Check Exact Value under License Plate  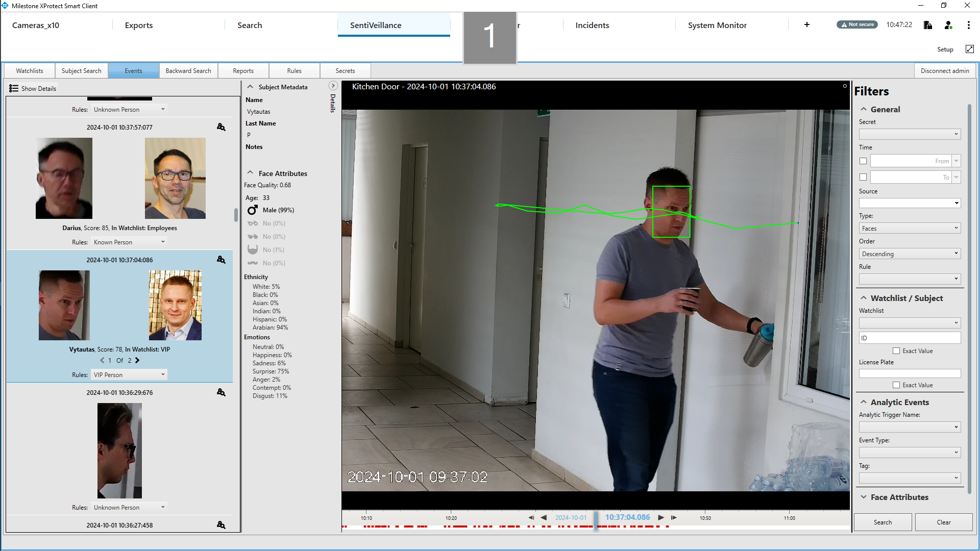coord(896,385)
